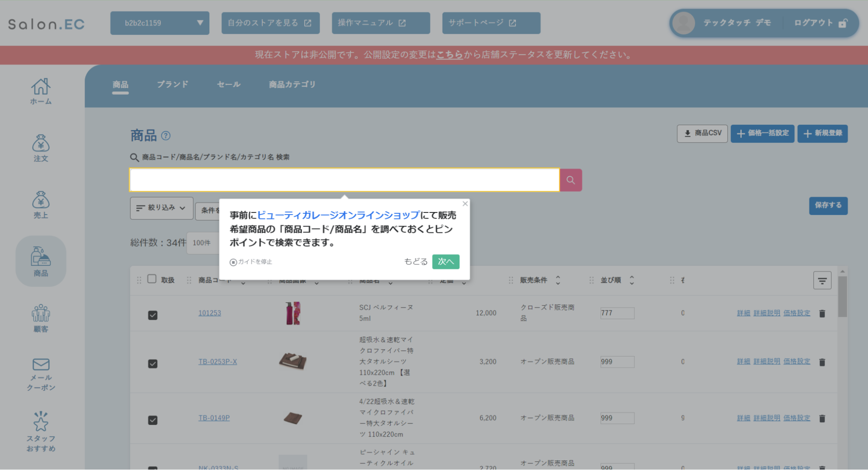Click the product search input field

(344, 180)
